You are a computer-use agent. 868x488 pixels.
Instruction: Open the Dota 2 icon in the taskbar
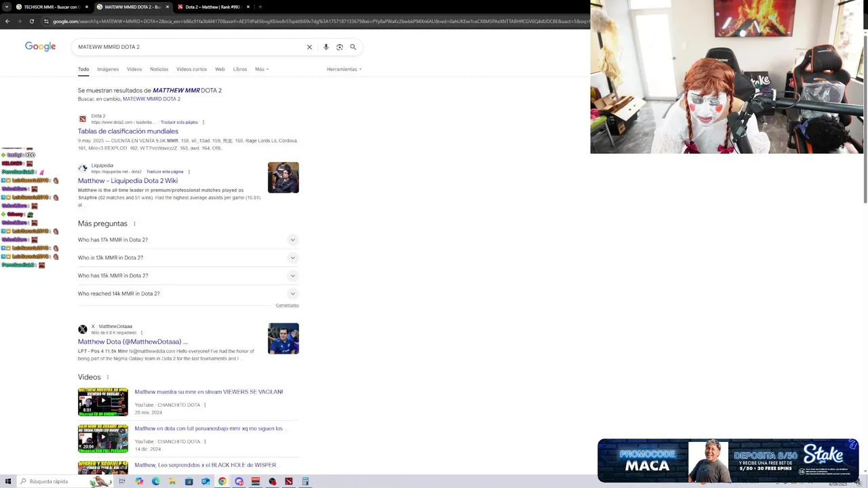(x=289, y=481)
